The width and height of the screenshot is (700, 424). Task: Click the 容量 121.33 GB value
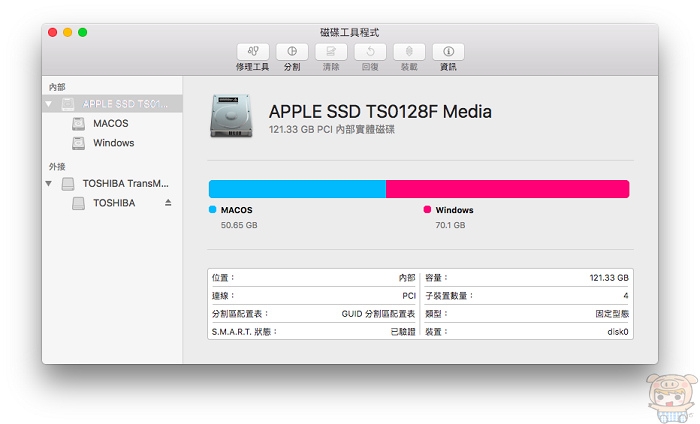click(609, 278)
